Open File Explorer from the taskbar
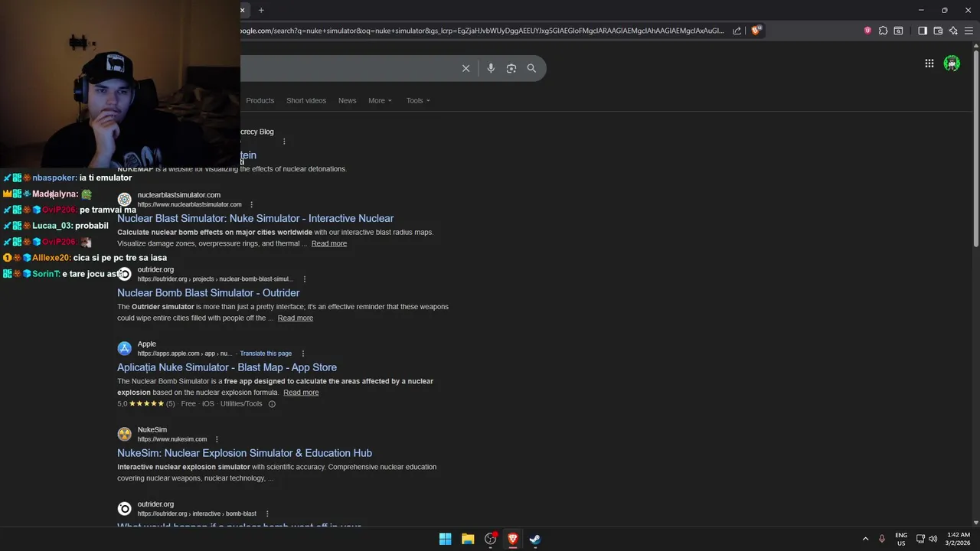This screenshot has height=551, width=980. [468, 539]
